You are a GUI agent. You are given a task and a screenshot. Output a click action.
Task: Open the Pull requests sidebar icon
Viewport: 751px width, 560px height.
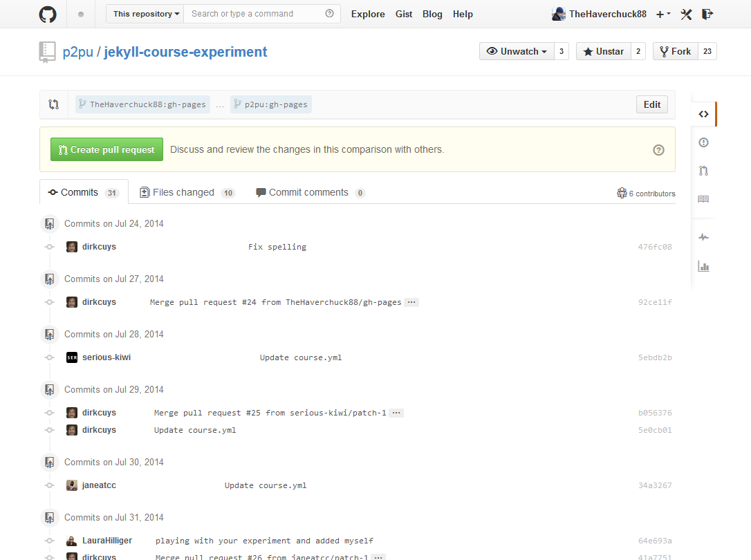coord(703,170)
